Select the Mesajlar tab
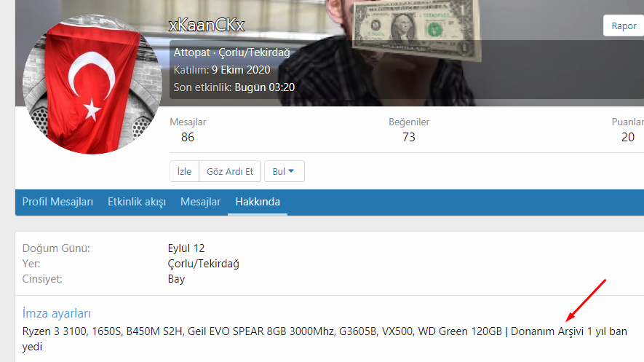Screen dimensions: 644x362 pyautogui.click(x=200, y=202)
